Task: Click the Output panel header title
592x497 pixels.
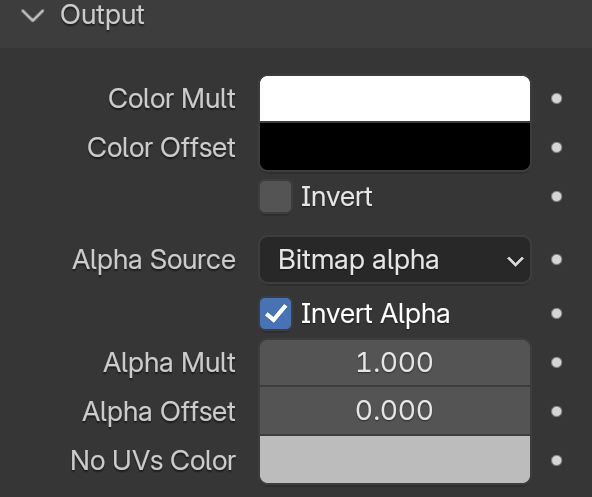Action: pyautogui.click(x=102, y=15)
